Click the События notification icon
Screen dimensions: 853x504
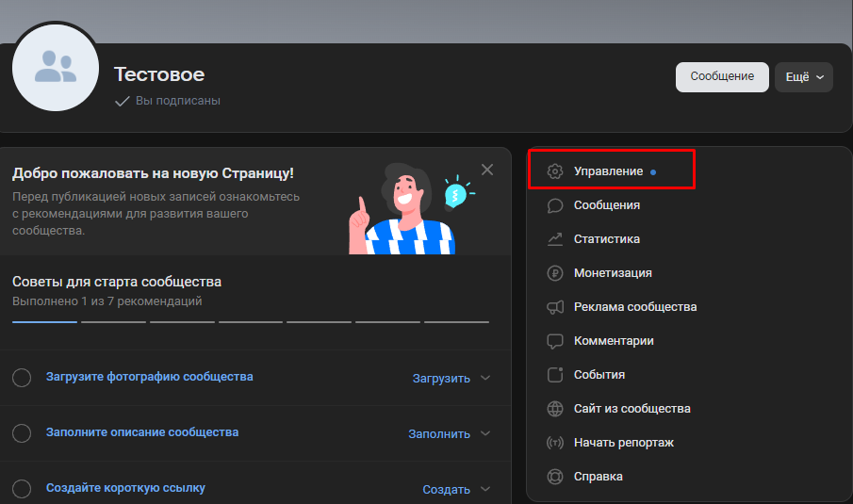point(555,375)
